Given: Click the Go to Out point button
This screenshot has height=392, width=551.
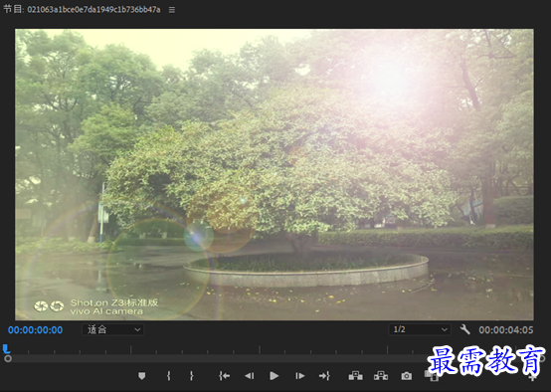Looking at the screenshot, I should (x=324, y=376).
